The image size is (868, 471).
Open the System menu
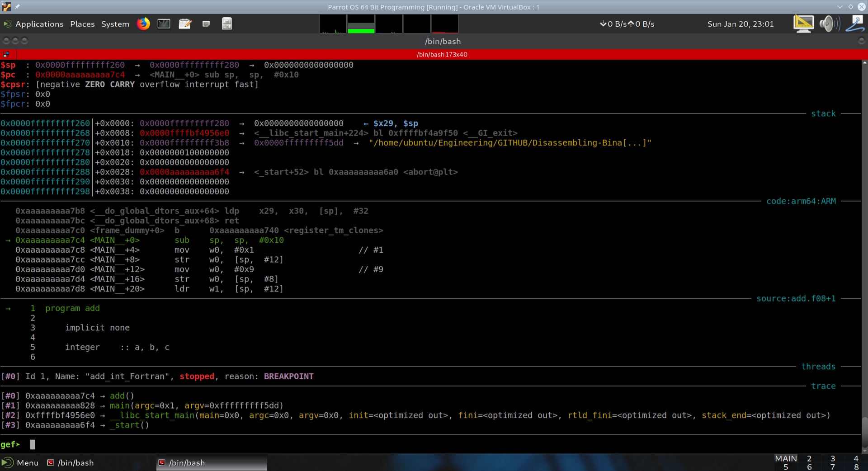coord(115,24)
